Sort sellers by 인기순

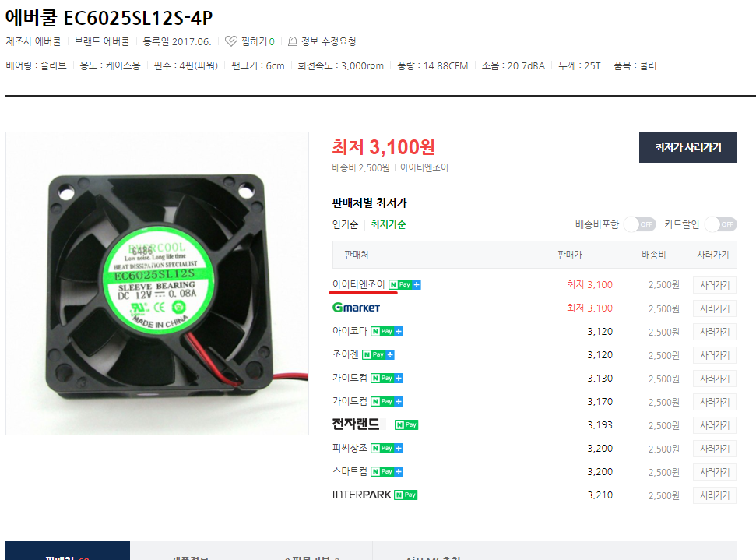click(345, 225)
